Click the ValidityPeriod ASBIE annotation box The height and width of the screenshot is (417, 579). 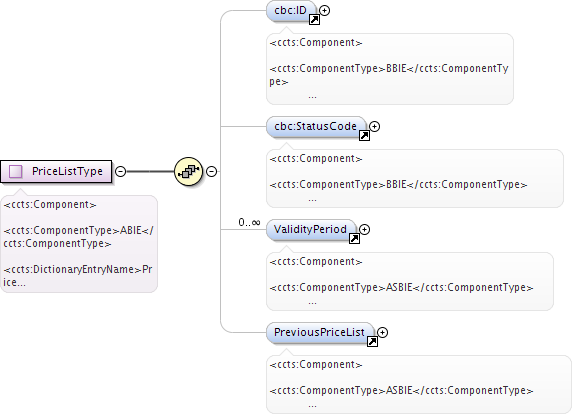pos(410,281)
